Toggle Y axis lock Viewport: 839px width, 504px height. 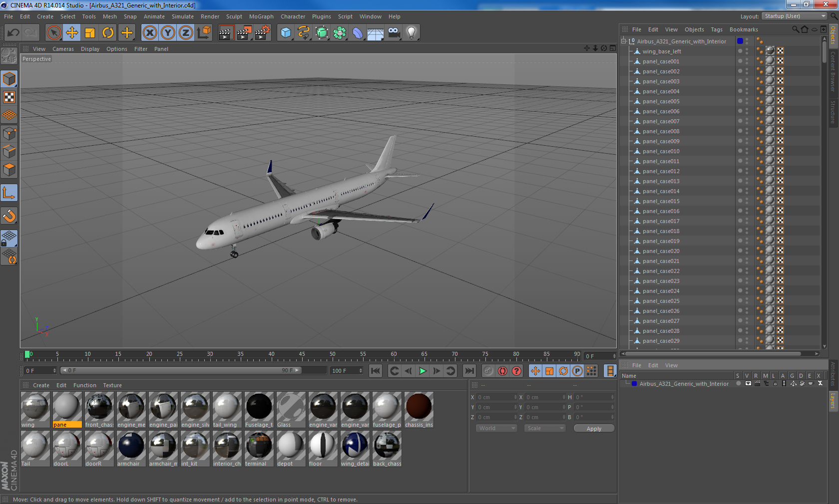click(168, 33)
